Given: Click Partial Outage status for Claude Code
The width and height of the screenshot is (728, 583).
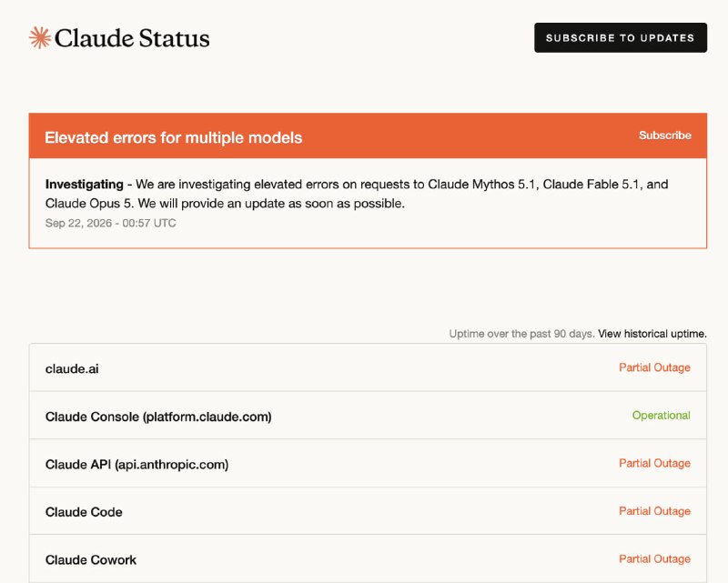Looking at the screenshot, I should pyautogui.click(x=654, y=510).
